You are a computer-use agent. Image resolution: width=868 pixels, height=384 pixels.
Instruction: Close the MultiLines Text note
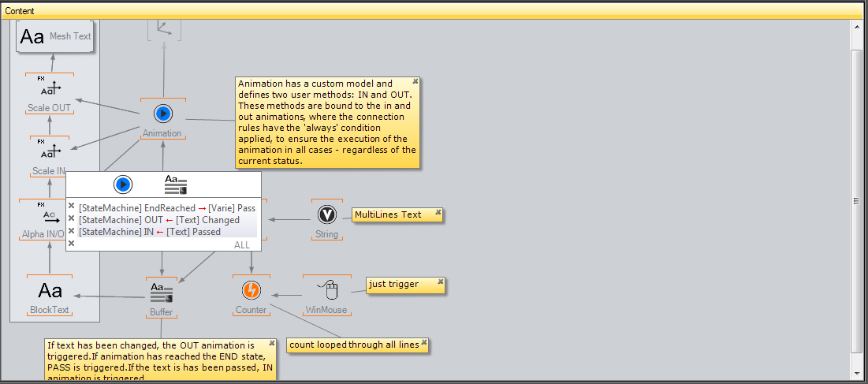438,212
